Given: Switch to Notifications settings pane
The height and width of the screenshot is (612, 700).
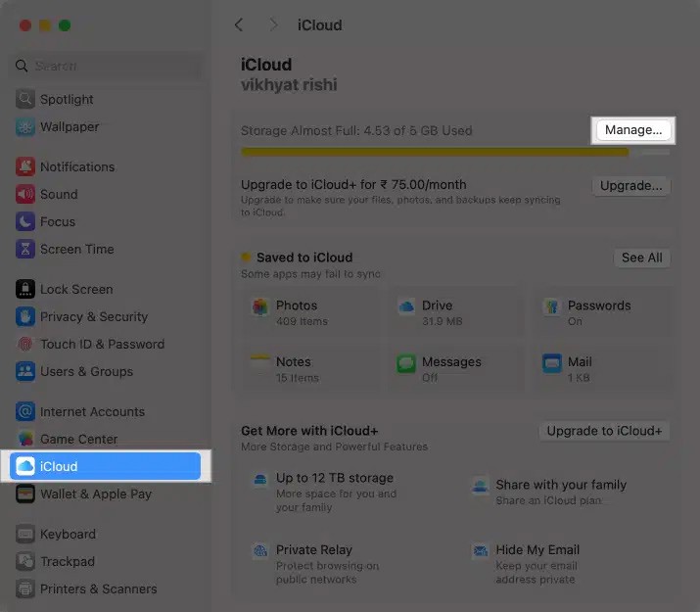Looking at the screenshot, I should [x=76, y=166].
